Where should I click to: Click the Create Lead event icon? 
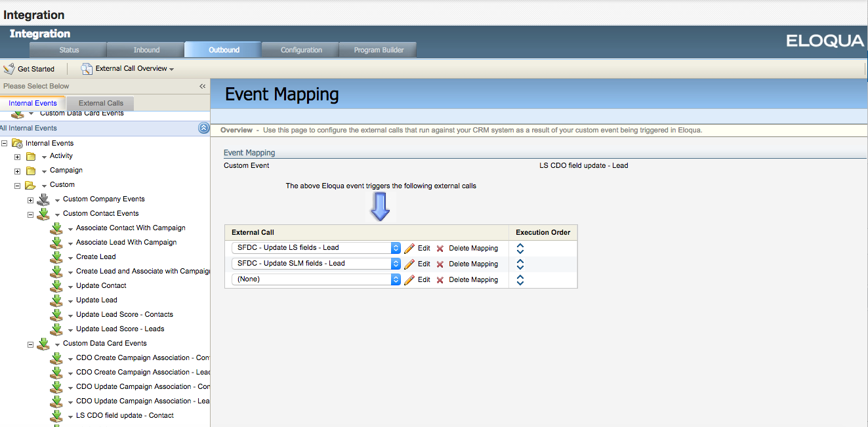[56, 257]
